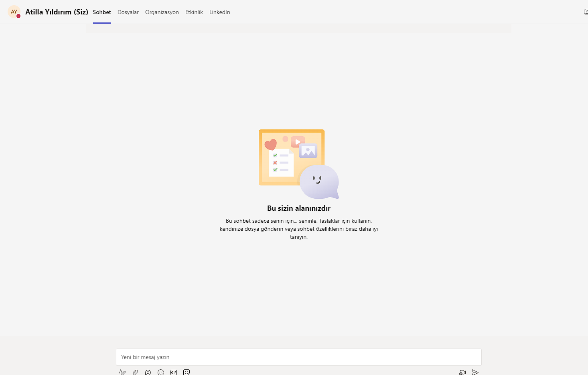Click the chat bubble illustration
Image resolution: width=588 pixels, height=375 pixels.
[x=319, y=181]
